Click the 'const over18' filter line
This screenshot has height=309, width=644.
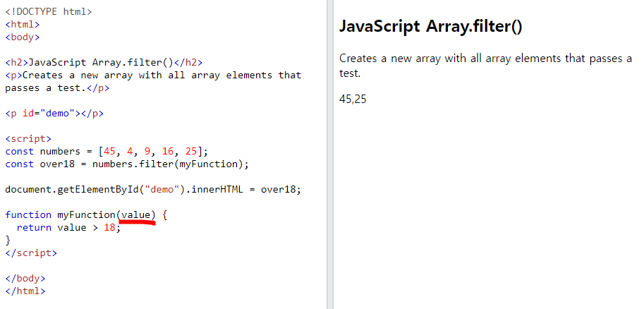point(128,164)
